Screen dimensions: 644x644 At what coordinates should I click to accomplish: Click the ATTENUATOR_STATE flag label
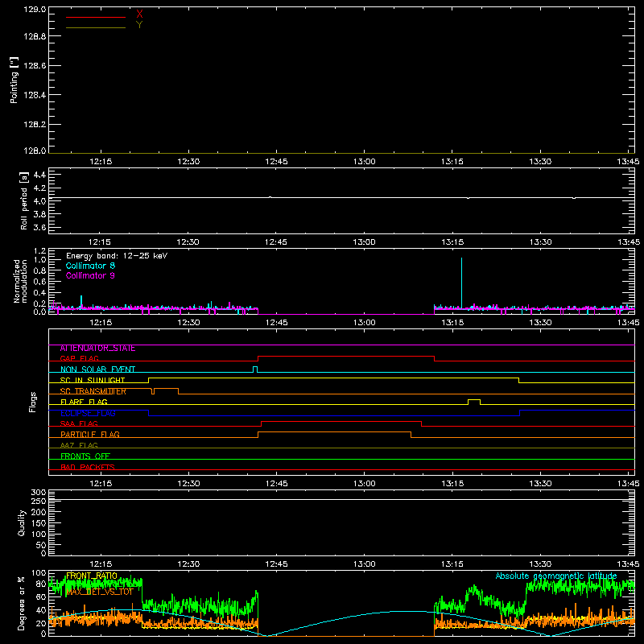coord(97,349)
